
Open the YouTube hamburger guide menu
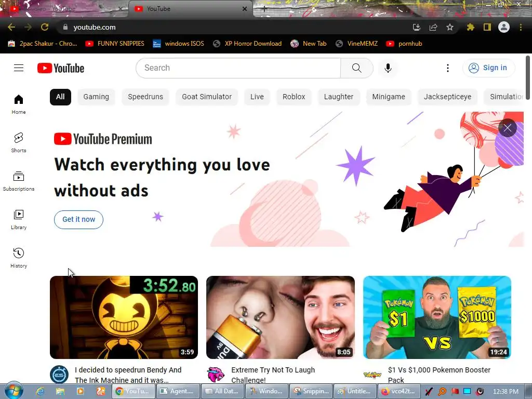pyautogui.click(x=19, y=68)
